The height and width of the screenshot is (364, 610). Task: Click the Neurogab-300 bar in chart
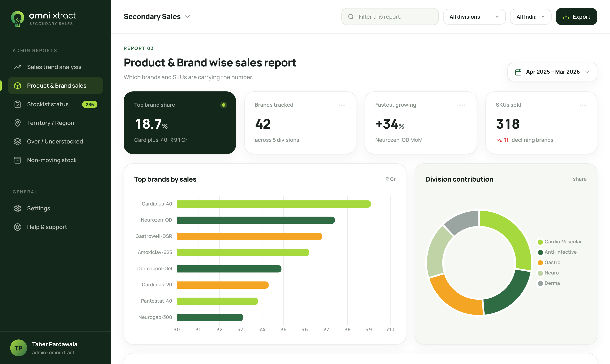tap(210, 317)
